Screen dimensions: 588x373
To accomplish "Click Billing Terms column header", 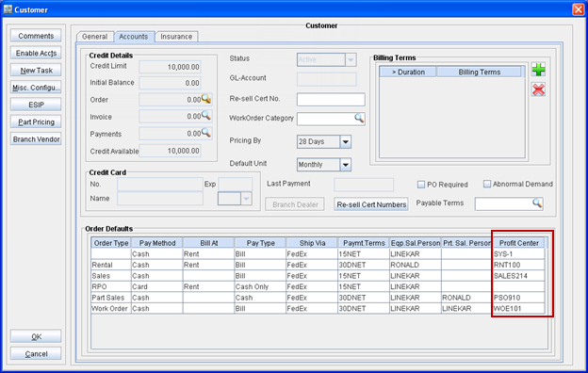I will click(480, 72).
